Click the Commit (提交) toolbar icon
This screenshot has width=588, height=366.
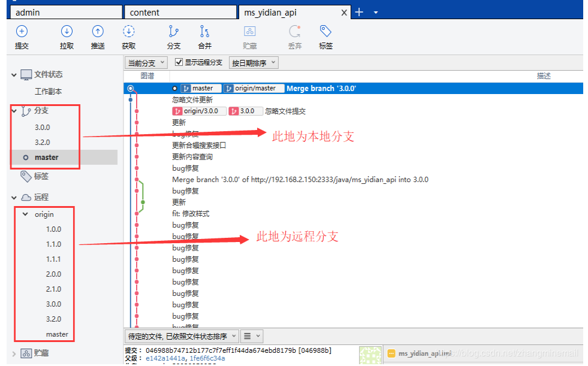[22, 37]
